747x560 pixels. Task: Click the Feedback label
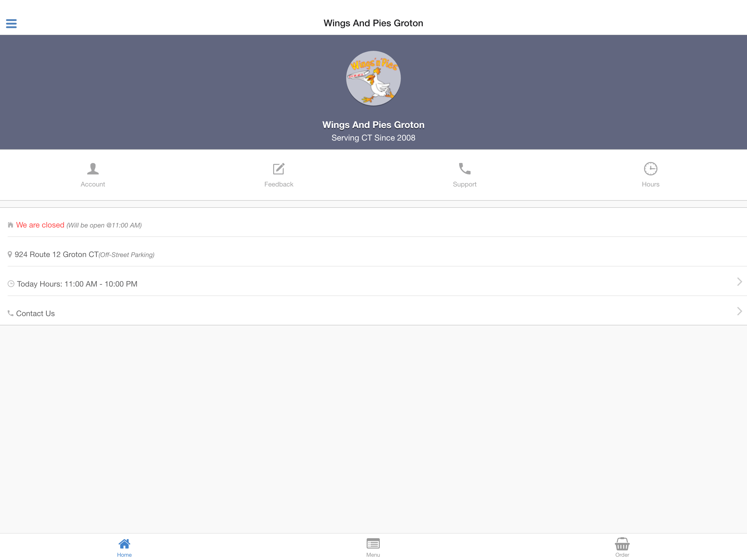[279, 184]
